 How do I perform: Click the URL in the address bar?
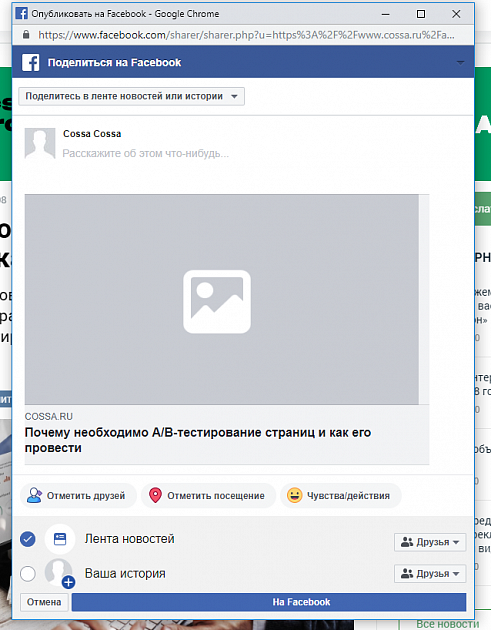(x=246, y=35)
